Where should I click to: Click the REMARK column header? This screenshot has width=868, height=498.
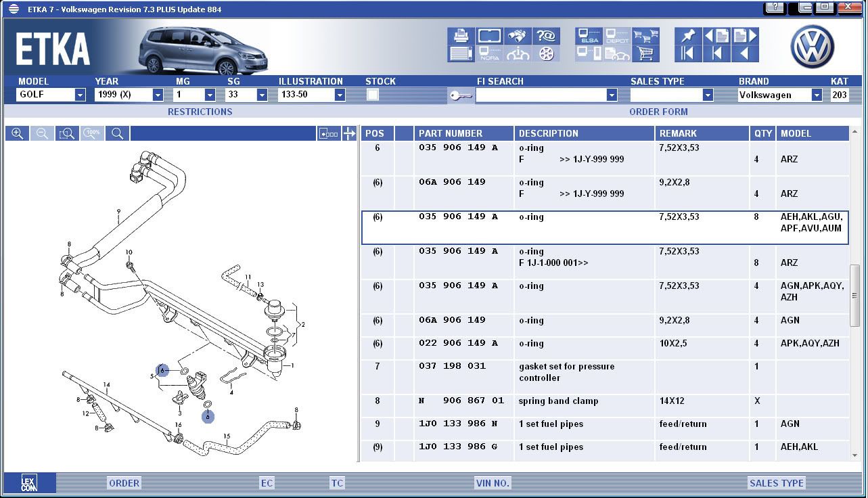coord(702,133)
